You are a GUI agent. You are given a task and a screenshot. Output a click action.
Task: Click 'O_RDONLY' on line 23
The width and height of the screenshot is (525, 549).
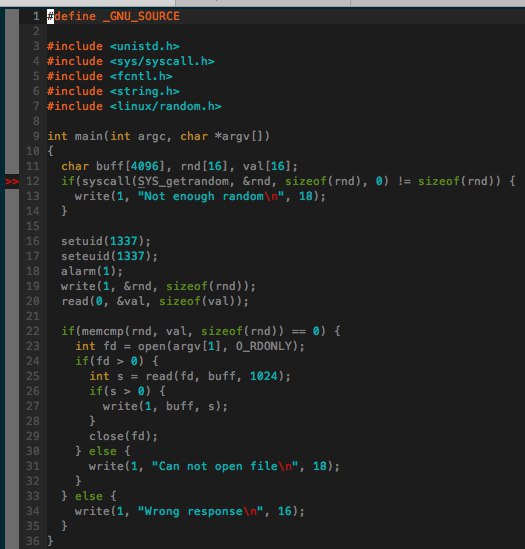[264, 346]
